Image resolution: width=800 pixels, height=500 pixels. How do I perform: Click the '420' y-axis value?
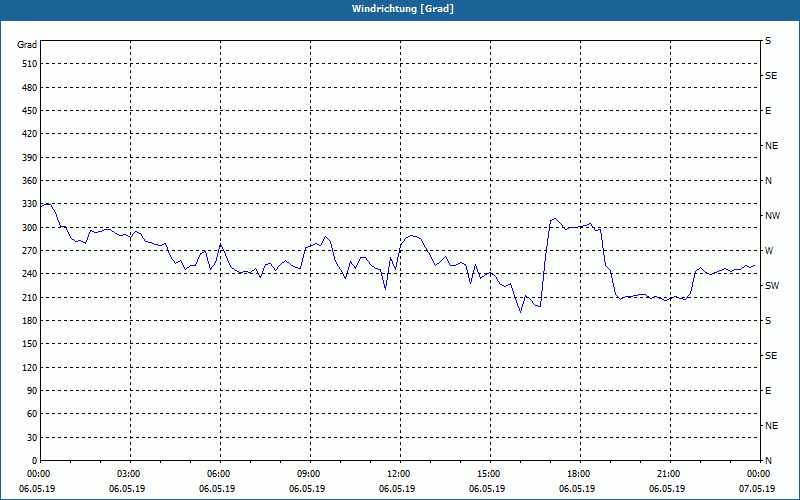tap(30, 134)
